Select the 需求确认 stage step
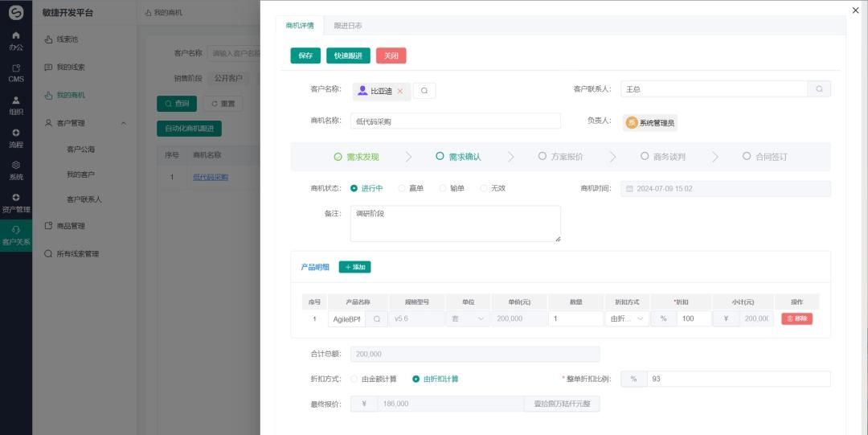The image size is (868, 435). click(x=458, y=157)
